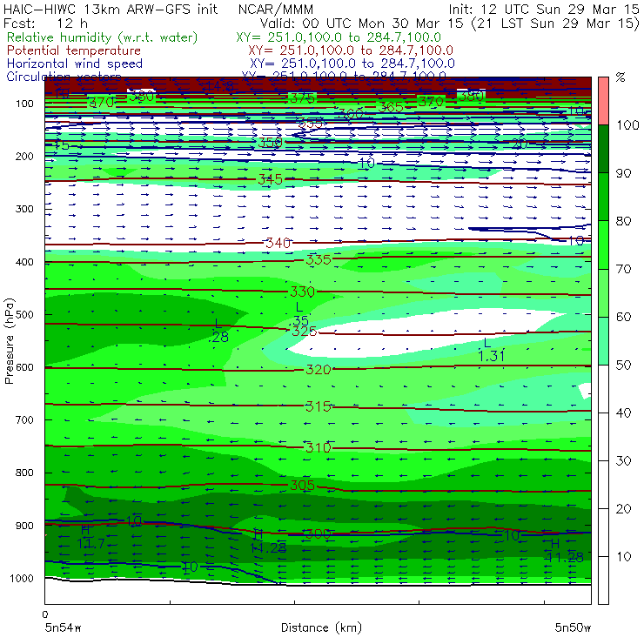Viewport: 644px width, 644px height.
Task: Click the 'L 1.31' wind minimum marker
Action: pos(491,350)
